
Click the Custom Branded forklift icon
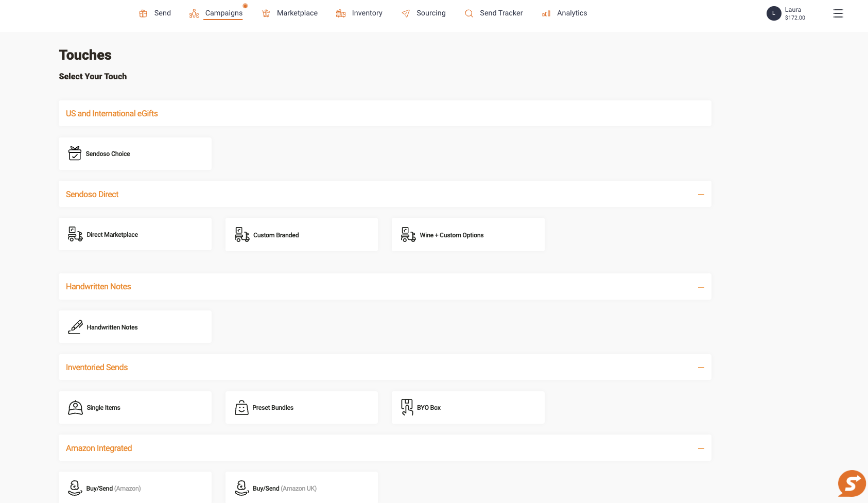(x=242, y=235)
